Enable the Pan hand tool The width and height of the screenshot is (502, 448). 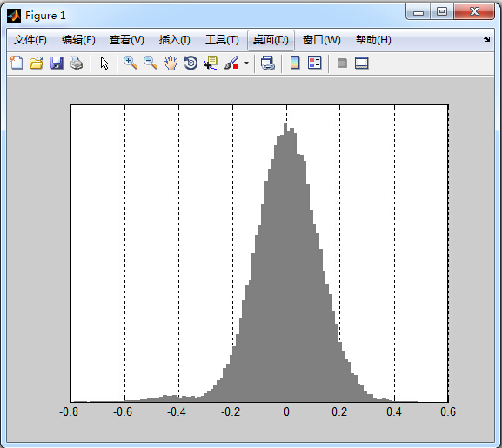[171, 63]
